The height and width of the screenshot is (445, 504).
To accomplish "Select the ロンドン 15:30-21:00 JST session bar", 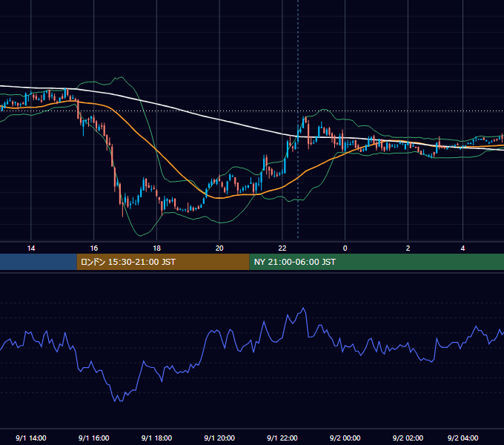I will (163, 262).
